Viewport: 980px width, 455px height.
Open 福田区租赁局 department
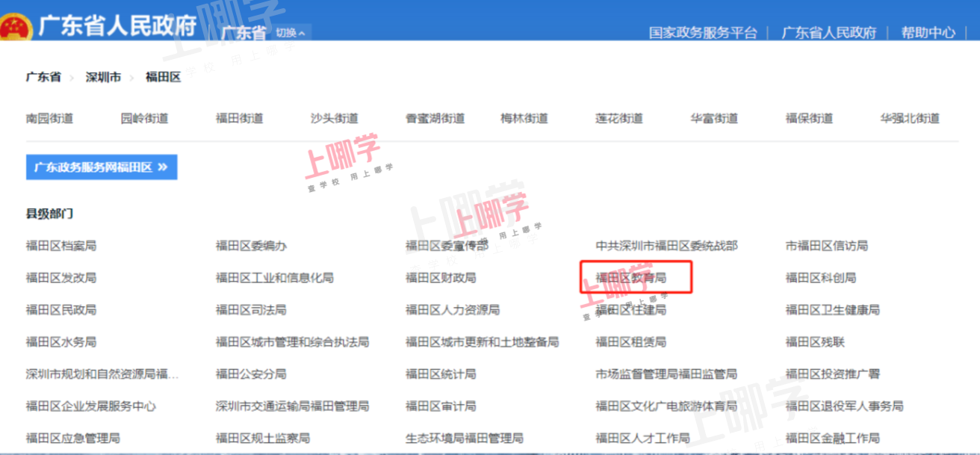(x=630, y=342)
